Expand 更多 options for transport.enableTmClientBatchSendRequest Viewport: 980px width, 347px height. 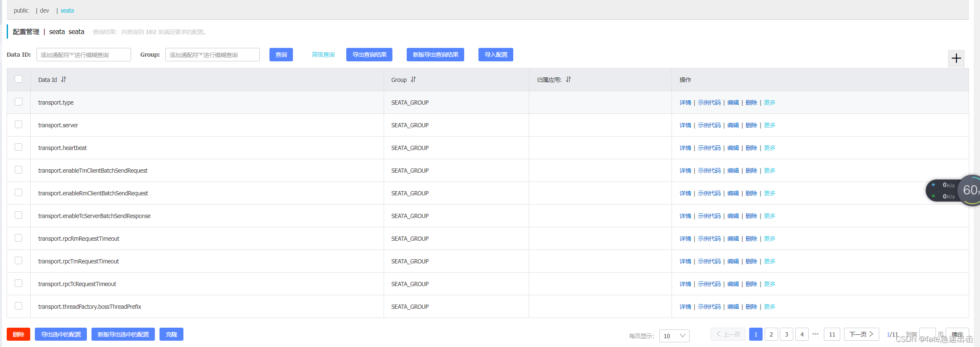click(x=770, y=171)
